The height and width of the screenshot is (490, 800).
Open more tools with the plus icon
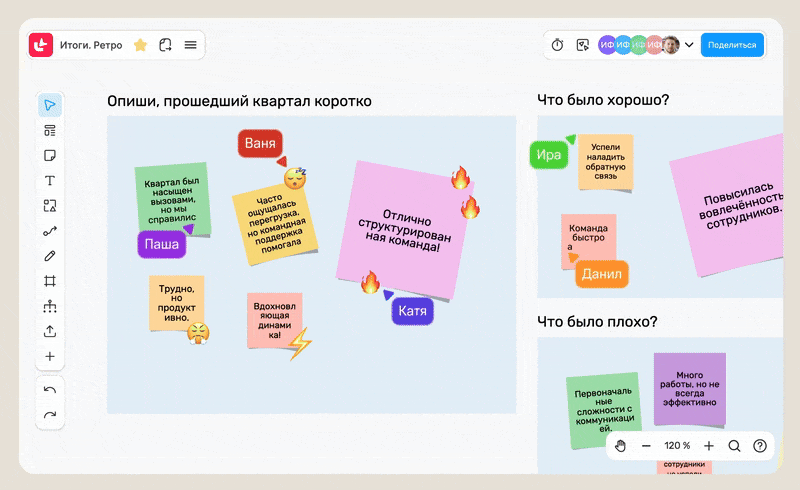click(50, 357)
